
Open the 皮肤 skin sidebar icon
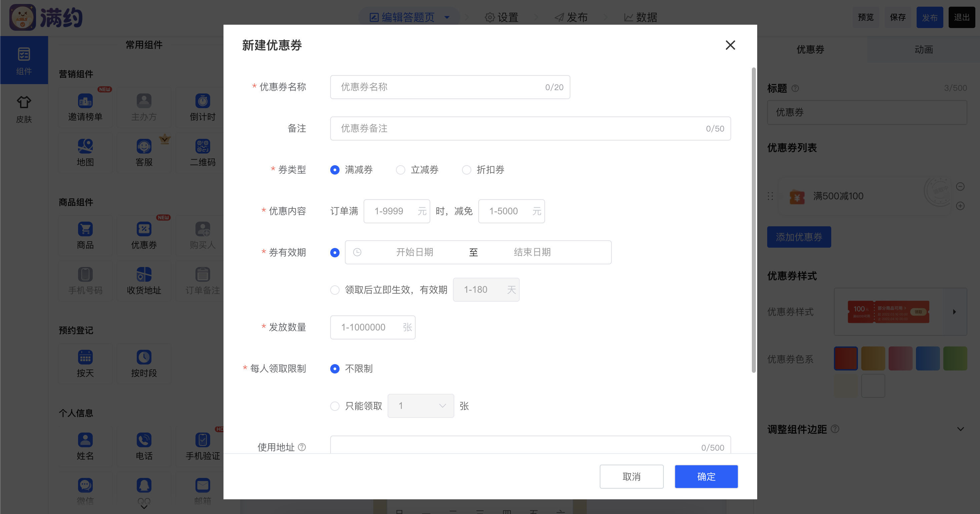[x=24, y=102]
